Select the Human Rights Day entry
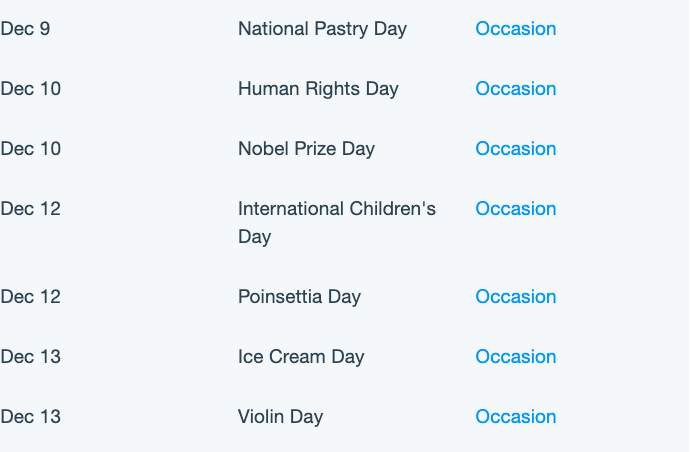Viewport: 690px width, 452px height. (x=318, y=89)
